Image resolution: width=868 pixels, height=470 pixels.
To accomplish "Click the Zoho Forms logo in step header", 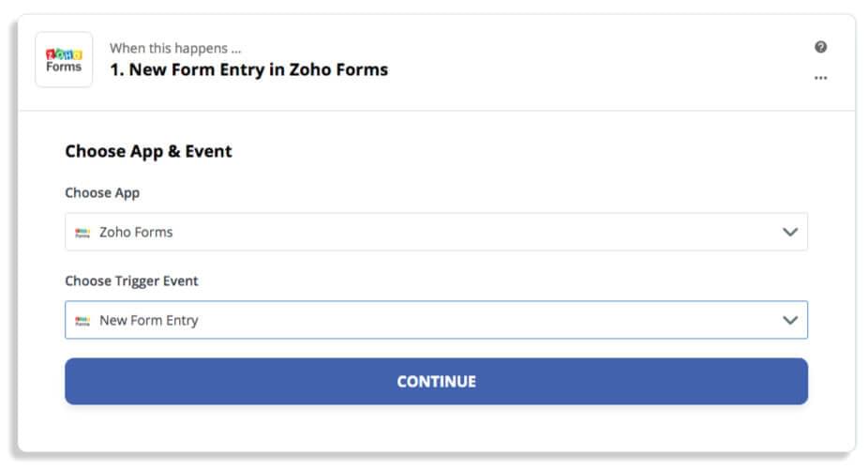I will [x=64, y=60].
